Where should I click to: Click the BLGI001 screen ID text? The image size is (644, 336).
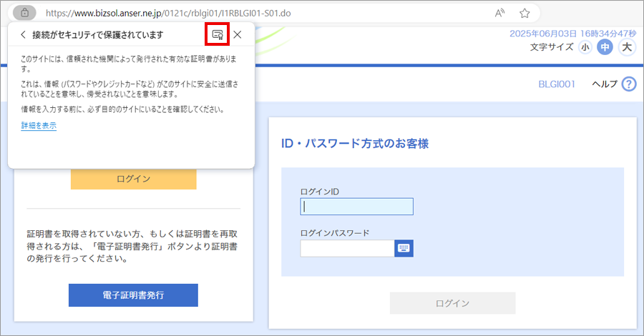557,84
